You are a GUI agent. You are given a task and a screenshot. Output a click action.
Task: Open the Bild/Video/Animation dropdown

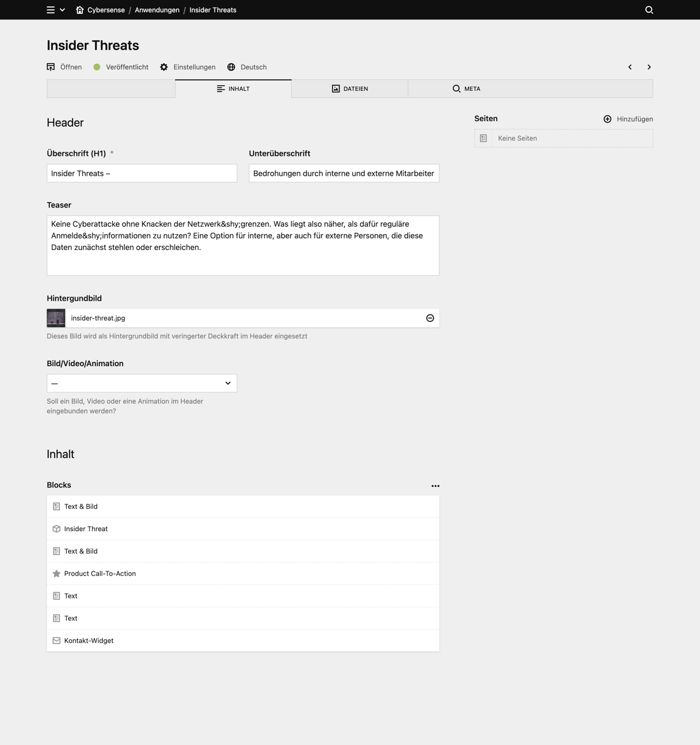point(142,383)
